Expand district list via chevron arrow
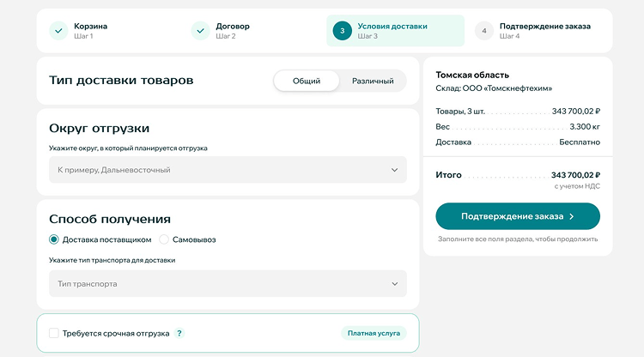 coord(395,170)
